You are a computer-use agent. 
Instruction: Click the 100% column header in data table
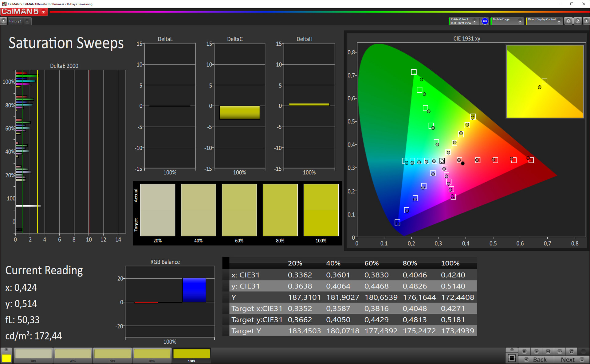tap(450, 263)
